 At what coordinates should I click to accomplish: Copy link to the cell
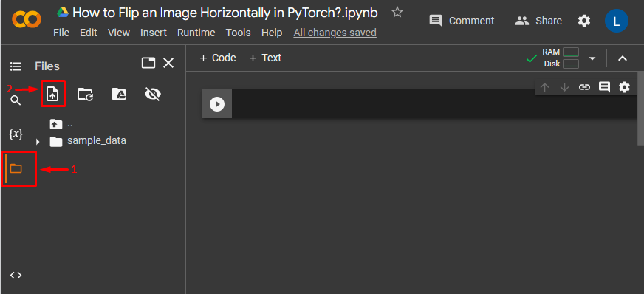[x=584, y=87]
